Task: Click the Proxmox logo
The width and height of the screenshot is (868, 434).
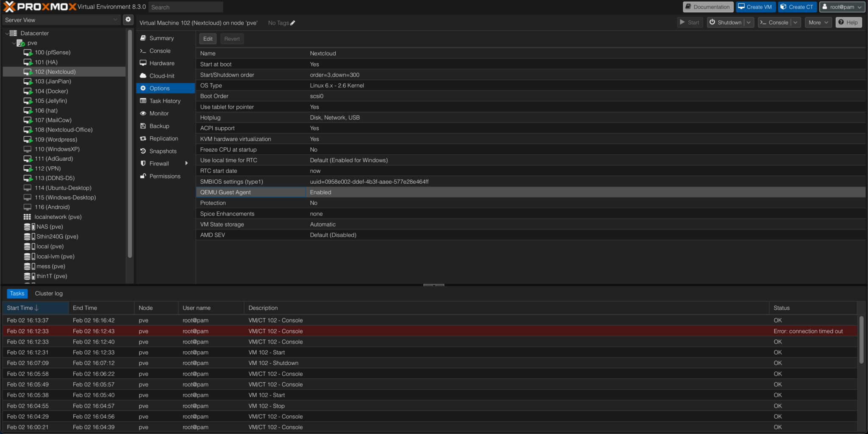Action: click(40, 7)
